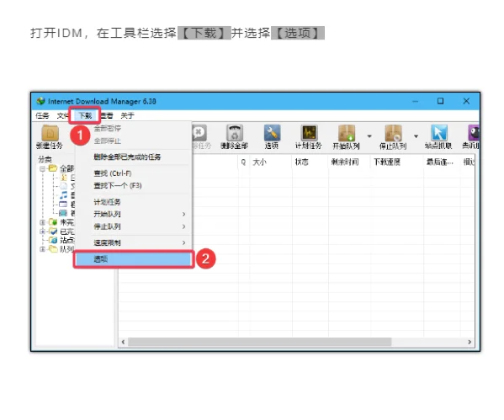The width and height of the screenshot is (504, 420).
Task: Expand the 已完成 tree node
Action: [42, 231]
